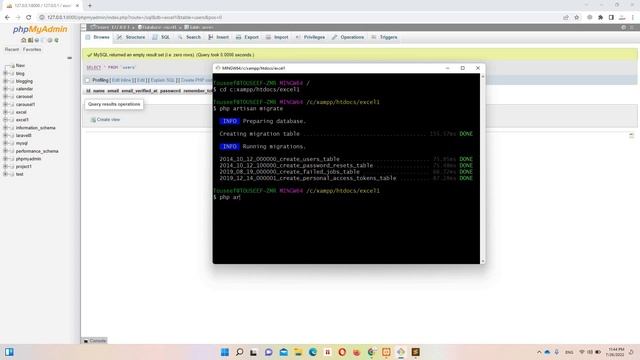The image size is (640, 360).
Task: Open the Chat app on taskbar
Action: [x=268, y=352]
